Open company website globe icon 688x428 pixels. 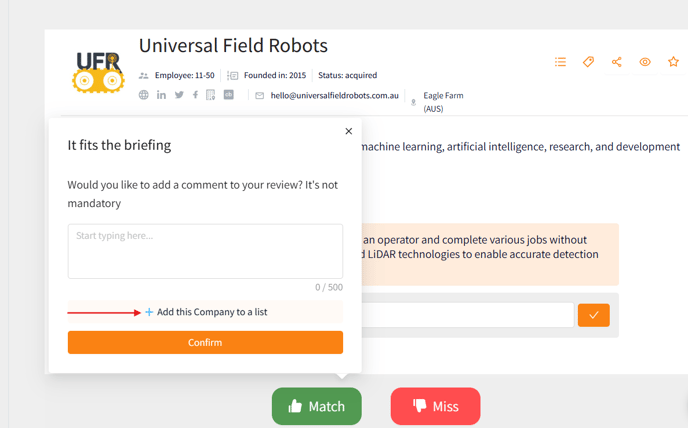click(143, 95)
